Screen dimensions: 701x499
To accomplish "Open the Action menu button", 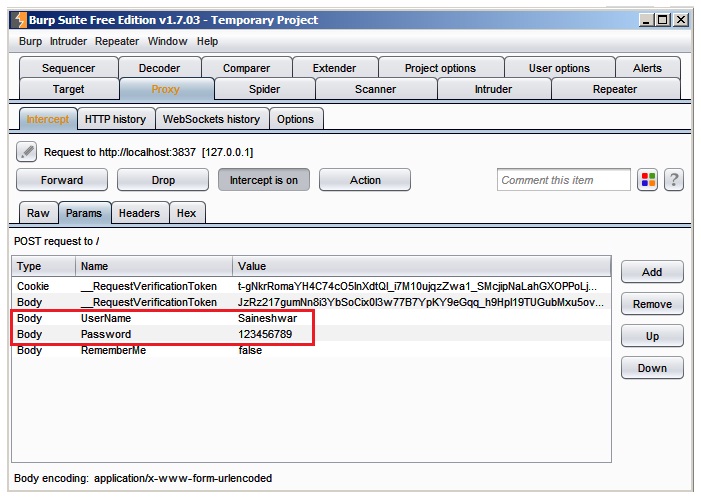I will (365, 180).
